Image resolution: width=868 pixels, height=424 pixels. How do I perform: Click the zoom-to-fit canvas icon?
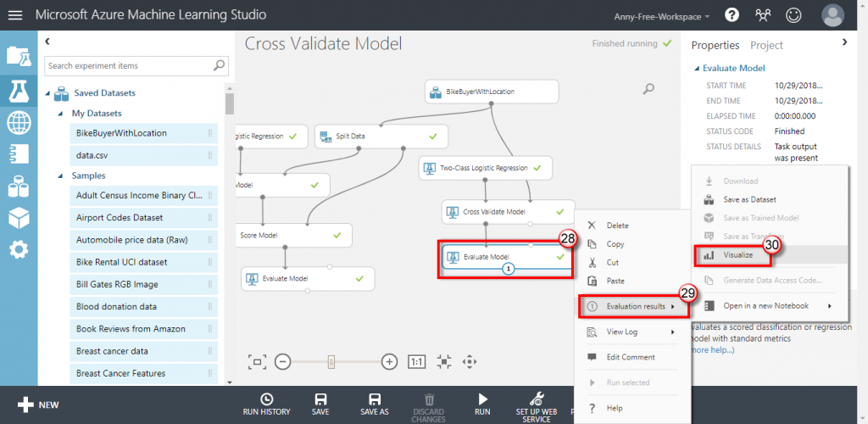tap(258, 362)
